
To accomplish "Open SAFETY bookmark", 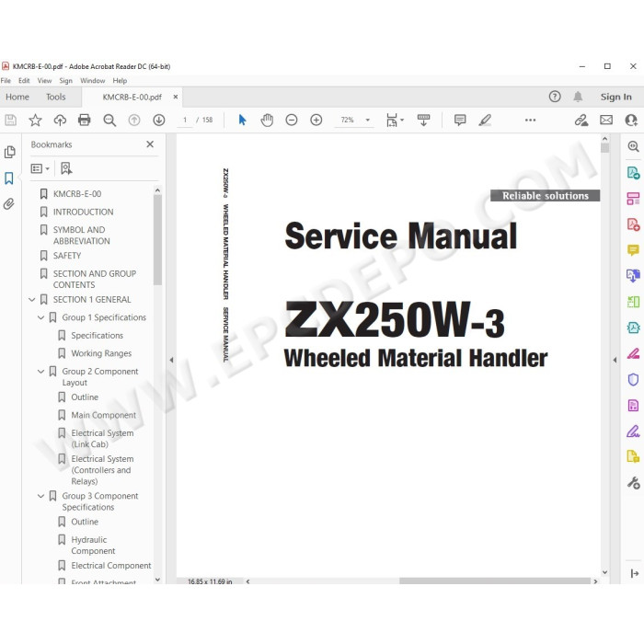I will (67, 256).
